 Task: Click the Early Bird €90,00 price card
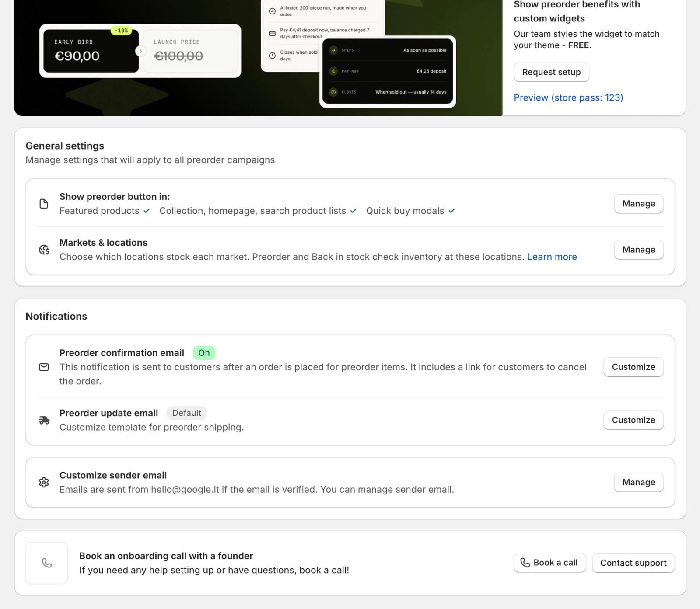[91, 51]
